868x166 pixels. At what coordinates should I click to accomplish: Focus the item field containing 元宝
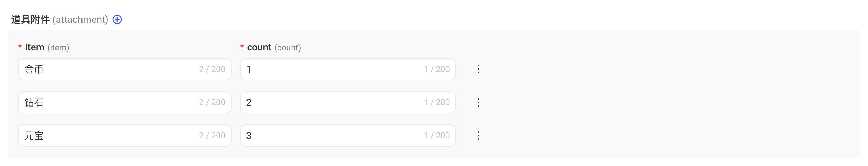coord(125,136)
